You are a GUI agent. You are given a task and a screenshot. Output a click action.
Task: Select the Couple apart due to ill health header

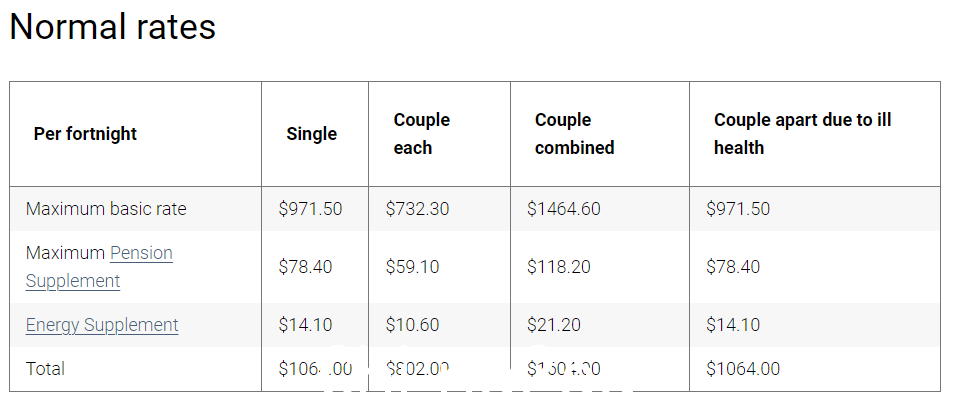pos(802,134)
